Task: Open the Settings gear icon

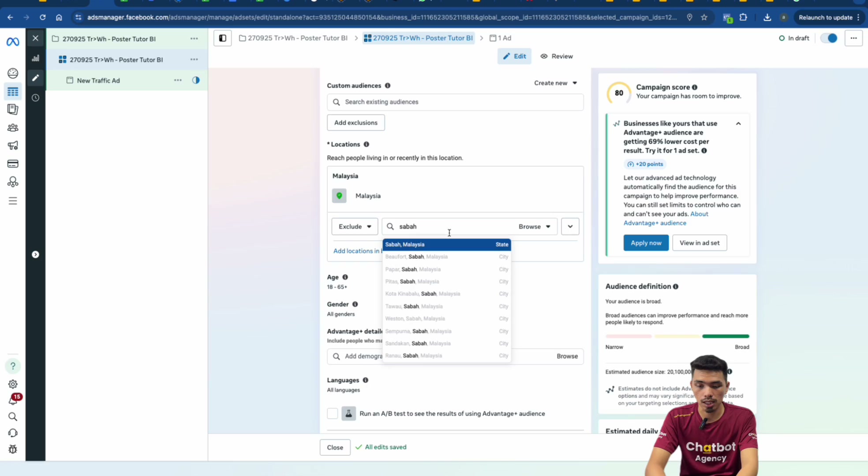Action: [13, 384]
